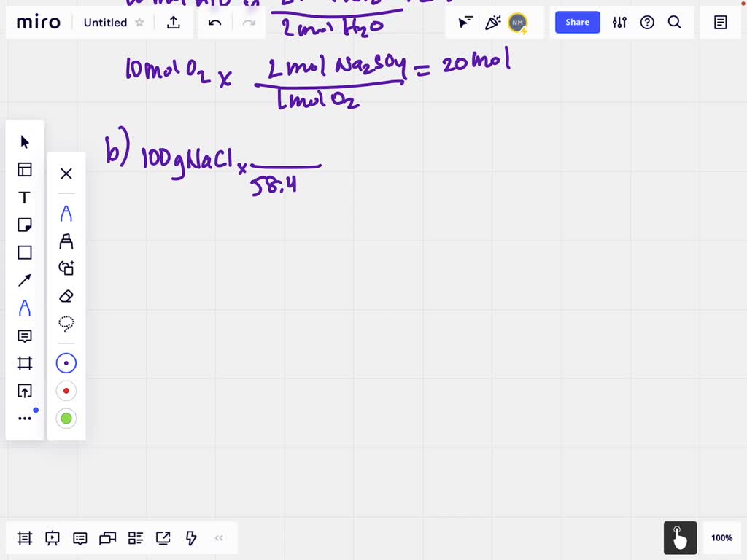
Task: Click the Share button
Action: pos(577,23)
